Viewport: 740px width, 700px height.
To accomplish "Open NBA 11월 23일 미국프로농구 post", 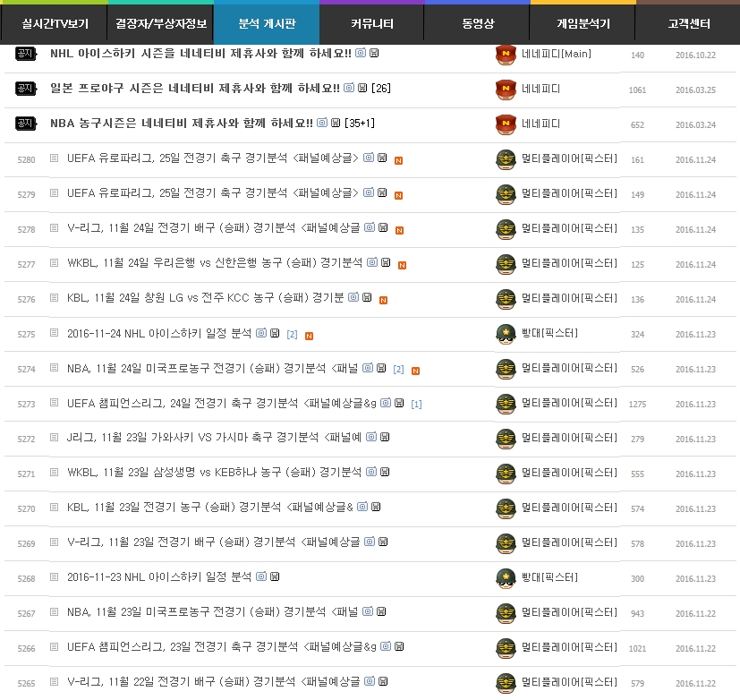I will (x=212, y=612).
